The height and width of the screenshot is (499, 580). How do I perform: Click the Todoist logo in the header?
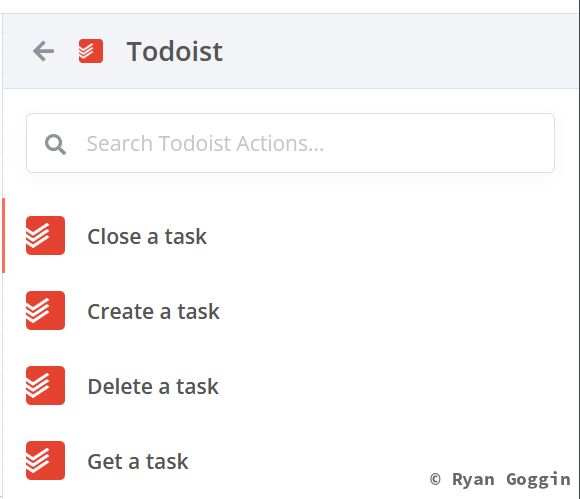(x=91, y=51)
